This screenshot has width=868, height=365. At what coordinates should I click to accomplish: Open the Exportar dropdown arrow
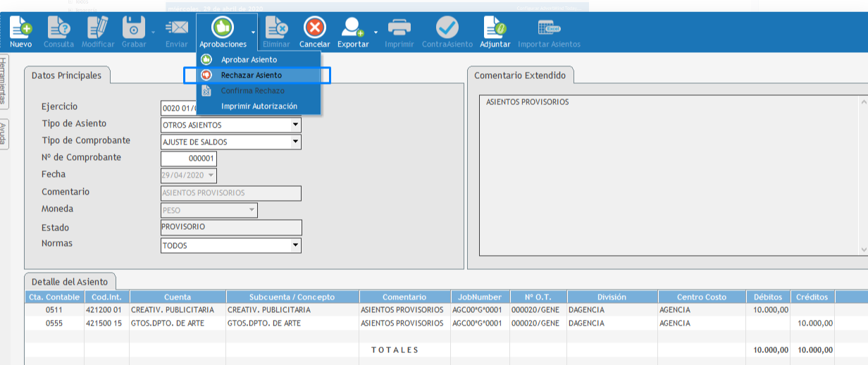click(x=376, y=32)
